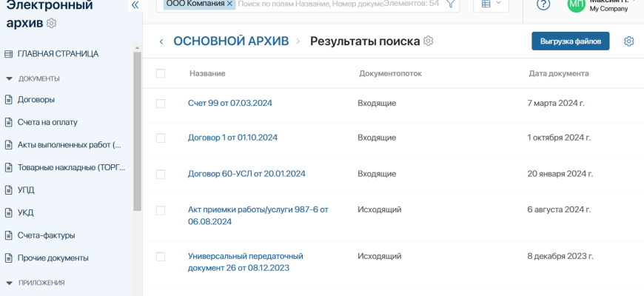Check the box for Счет 99 от 07.03.2024
Viewport: 644px width, 296px height.
pos(161,104)
